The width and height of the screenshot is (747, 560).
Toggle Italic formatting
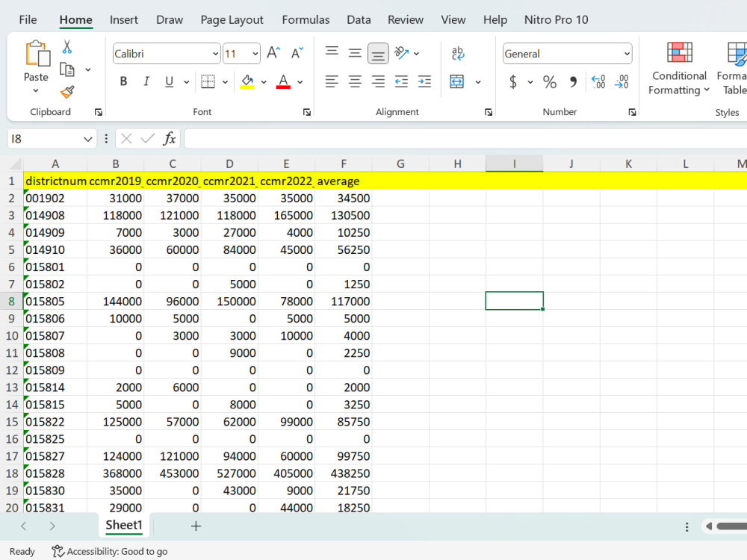pos(146,81)
